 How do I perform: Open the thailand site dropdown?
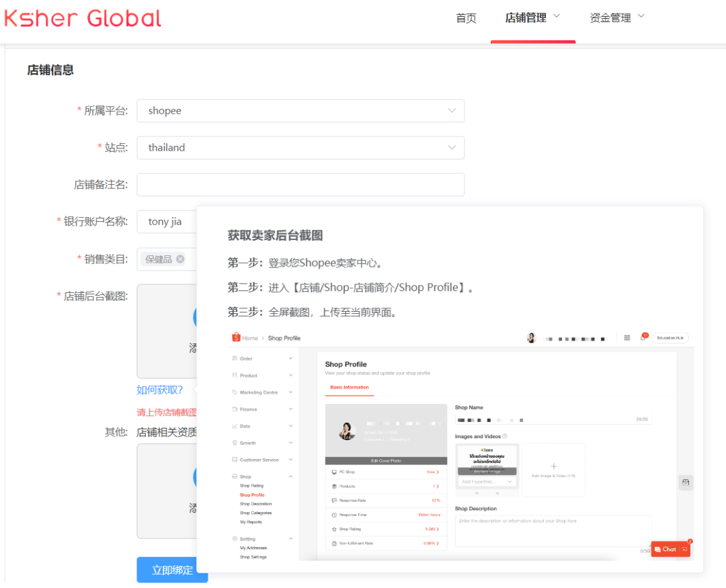[x=300, y=147]
